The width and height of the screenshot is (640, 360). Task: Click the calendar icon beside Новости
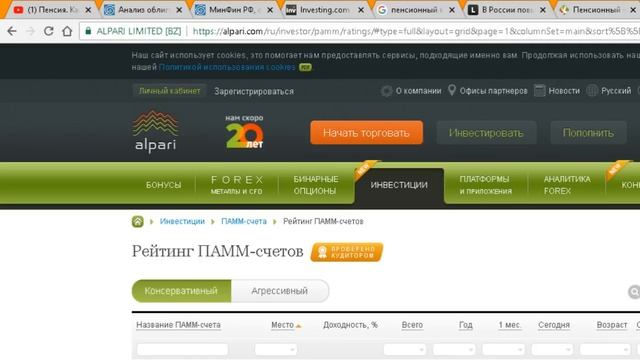tap(540, 90)
